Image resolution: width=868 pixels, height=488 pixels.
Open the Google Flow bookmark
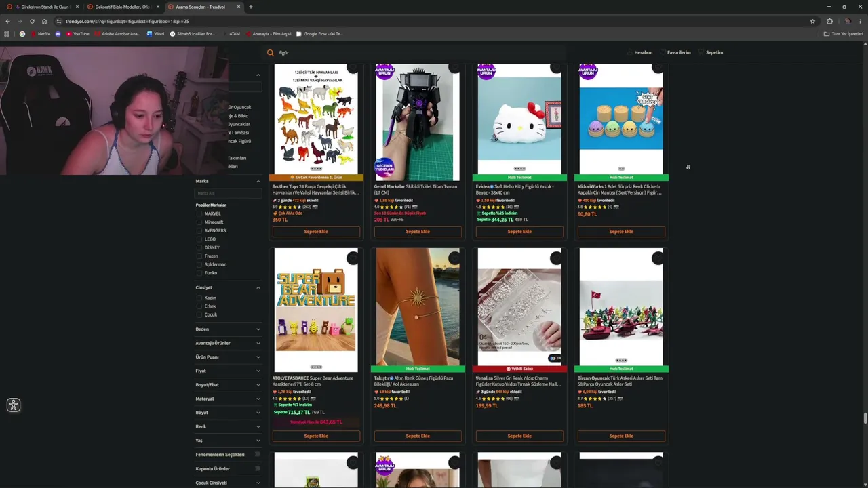(320, 34)
